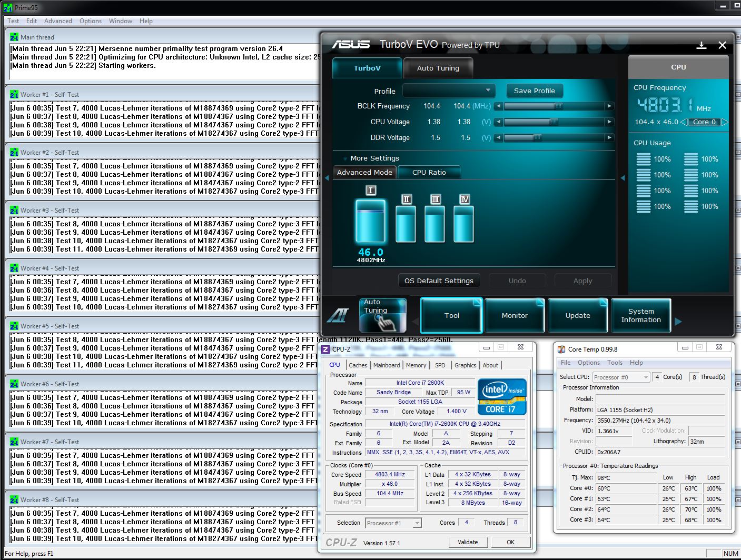Click the Core Temp Frequency field
This screenshot has height=560, width=741.
point(660,421)
